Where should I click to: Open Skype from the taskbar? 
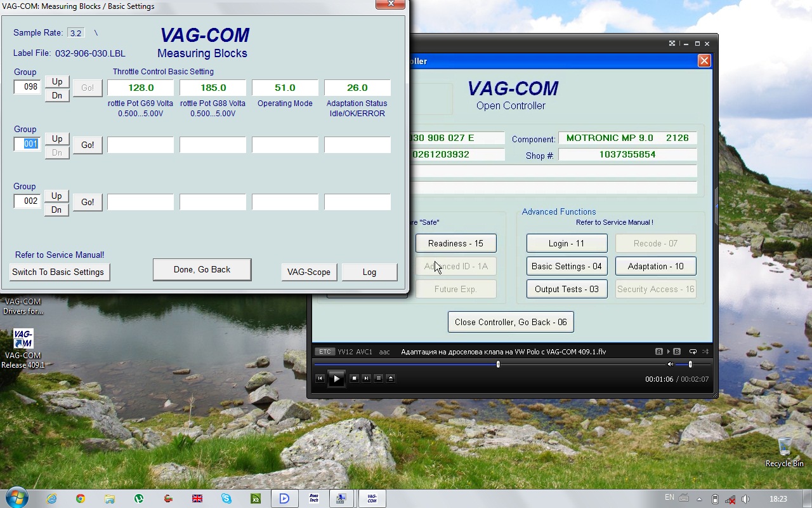[226, 498]
